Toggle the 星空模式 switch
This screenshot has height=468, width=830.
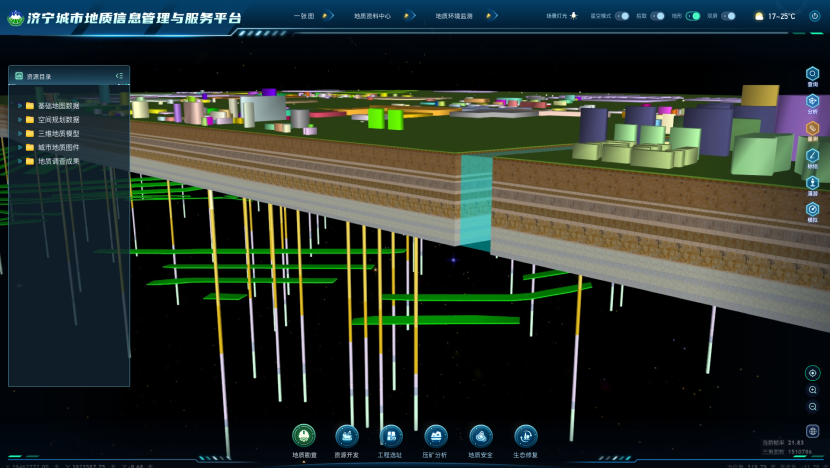click(x=622, y=16)
